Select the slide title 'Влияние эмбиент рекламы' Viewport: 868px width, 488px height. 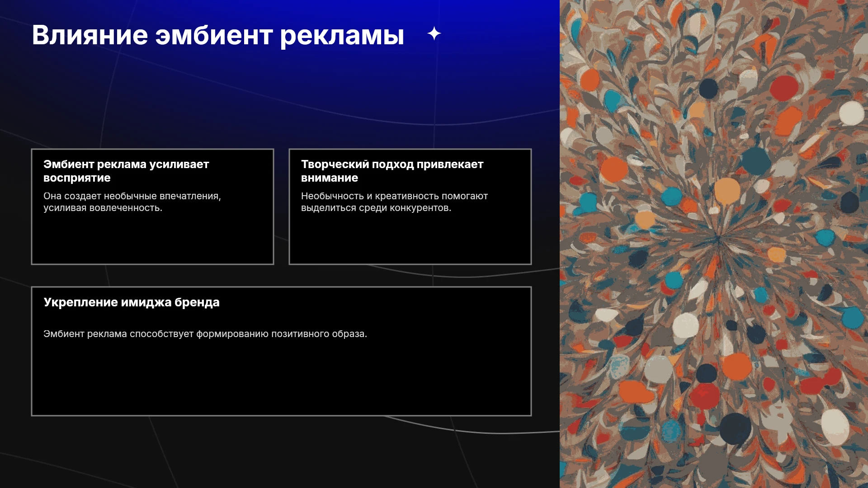(x=218, y=35)
